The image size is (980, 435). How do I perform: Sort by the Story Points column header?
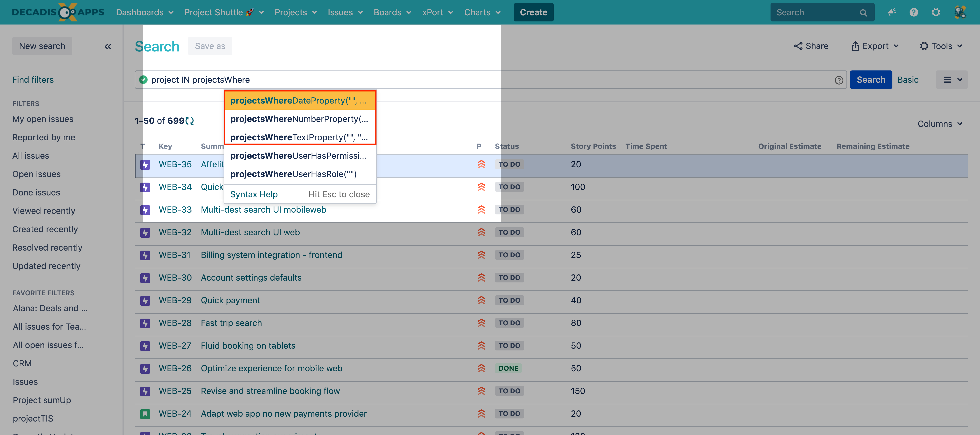[x=593, y=146]
